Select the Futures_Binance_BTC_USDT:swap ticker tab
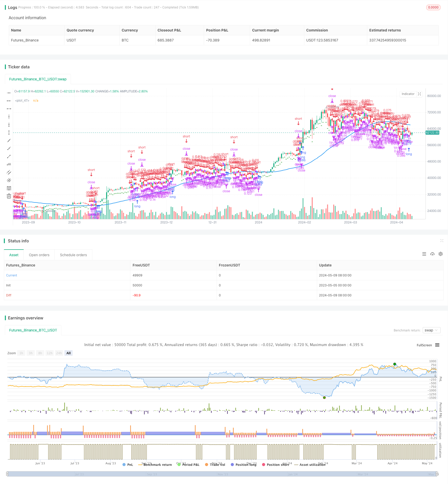This screenshot has height=484, width=448. [38, 79]
